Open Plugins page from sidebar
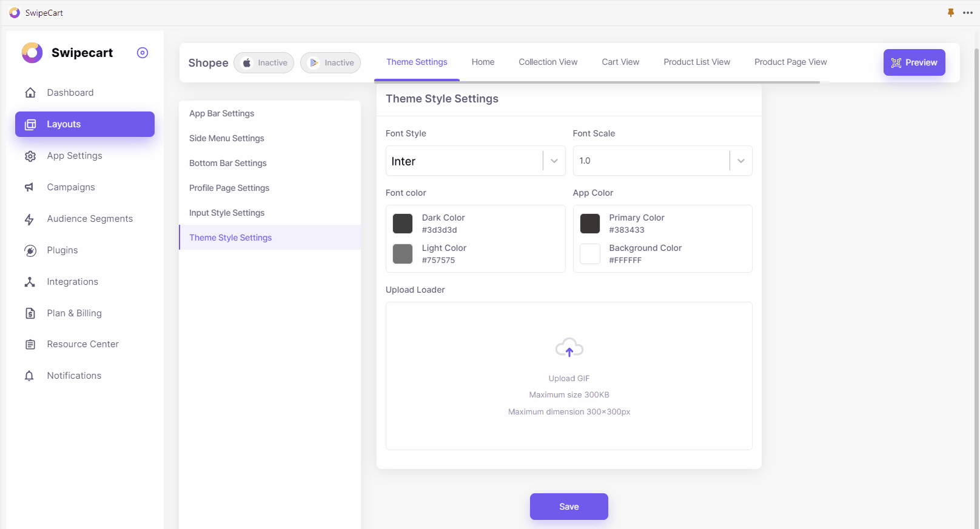 (x=85, y=250)
